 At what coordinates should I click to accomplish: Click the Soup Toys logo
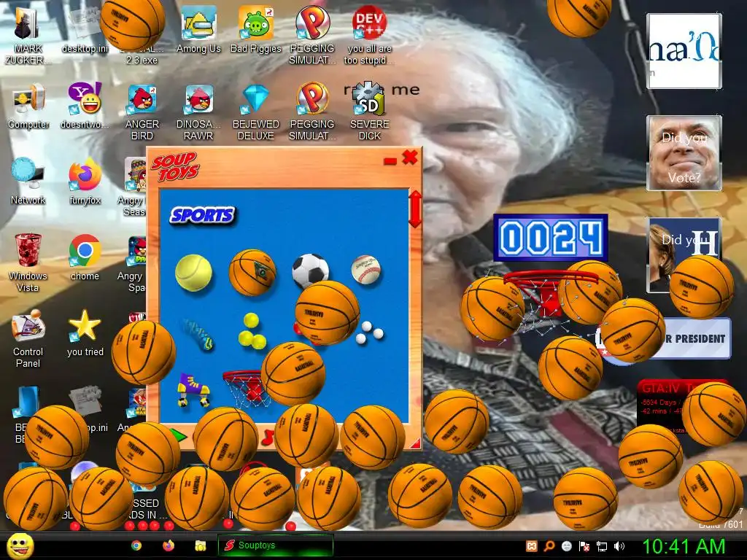[x=175, y=167]
